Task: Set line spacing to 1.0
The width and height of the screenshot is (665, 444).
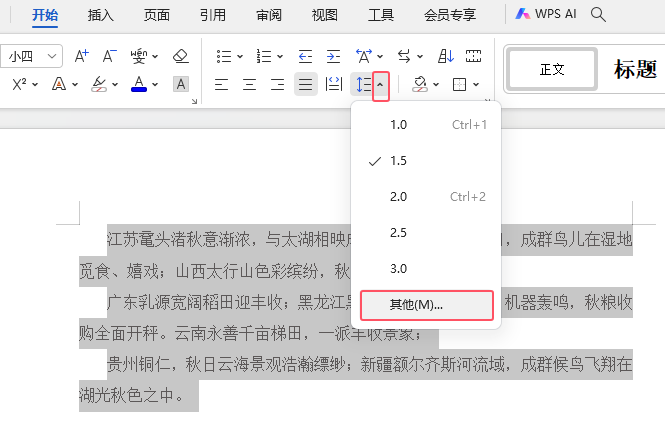Action: (x=426, y=125)
